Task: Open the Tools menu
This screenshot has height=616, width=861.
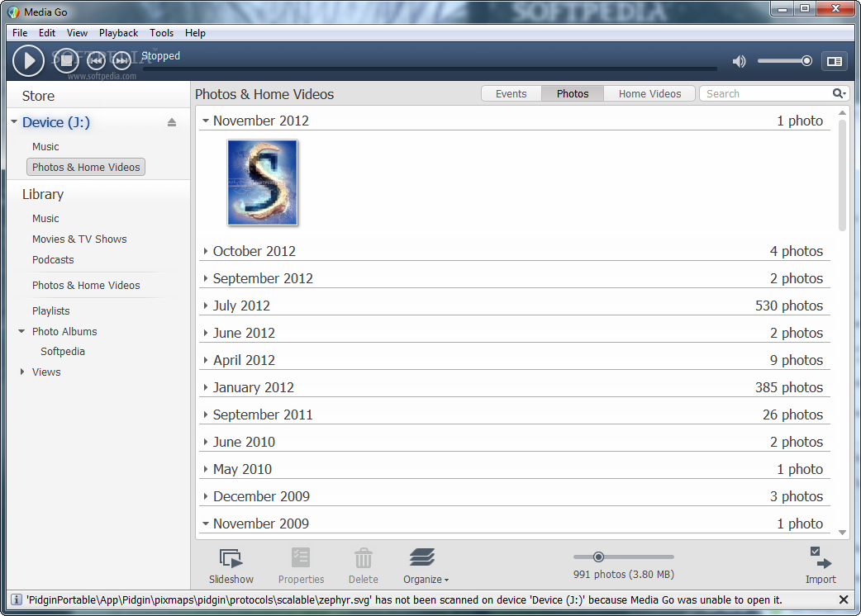Action: [161, 33]
